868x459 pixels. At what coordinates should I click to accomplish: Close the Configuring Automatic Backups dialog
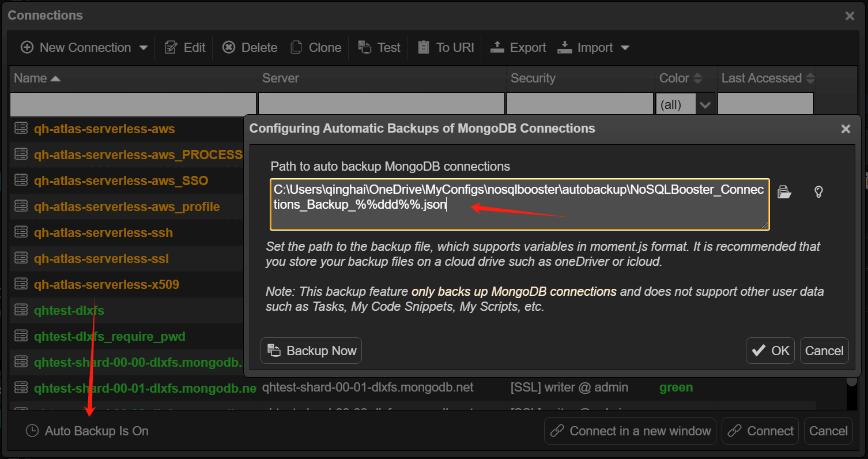pyautogui.click(x=846, y=129)
